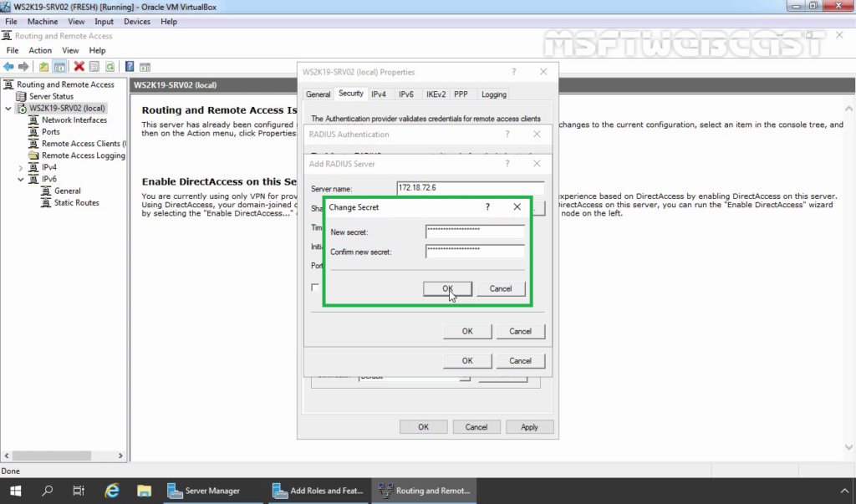Select the Static Routes node icon
Image resolution: width=856 pixels, height=504 pixels.
tap(46, 202)
